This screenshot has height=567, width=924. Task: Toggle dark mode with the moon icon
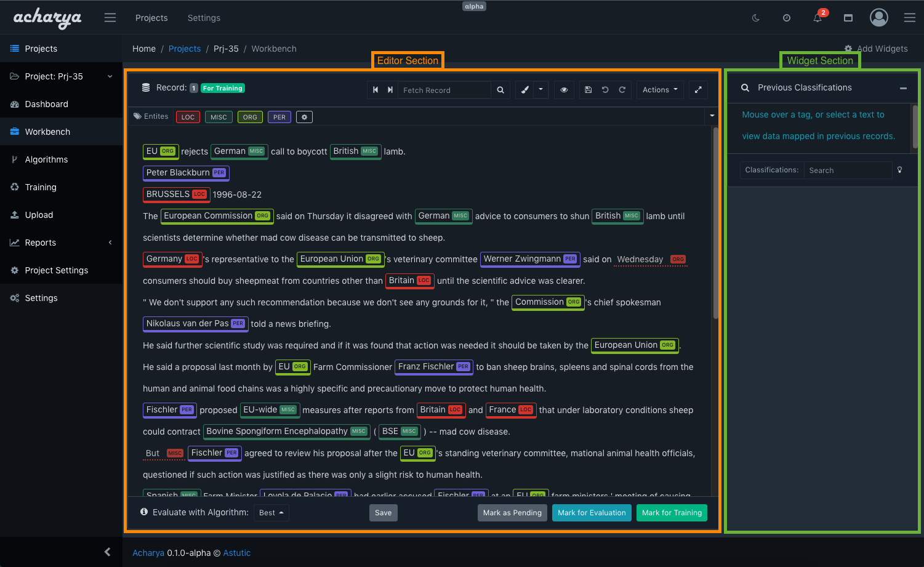(756, 18)
